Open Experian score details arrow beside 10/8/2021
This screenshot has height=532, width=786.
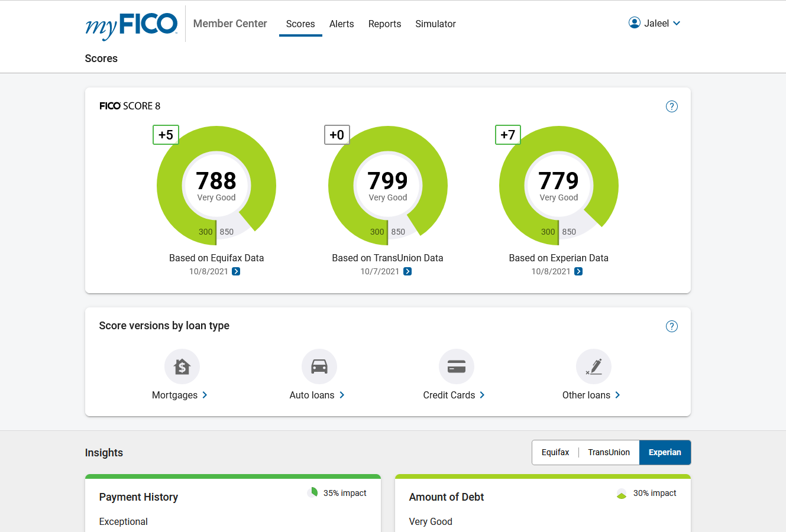point(578,271)
